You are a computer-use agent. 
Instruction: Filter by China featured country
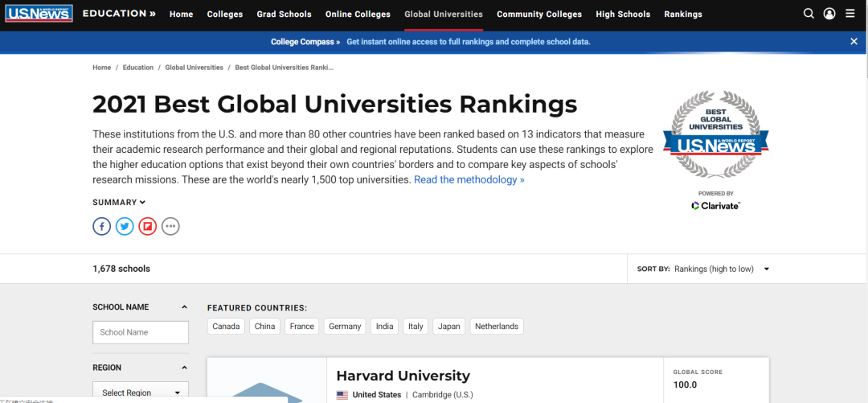264,327
